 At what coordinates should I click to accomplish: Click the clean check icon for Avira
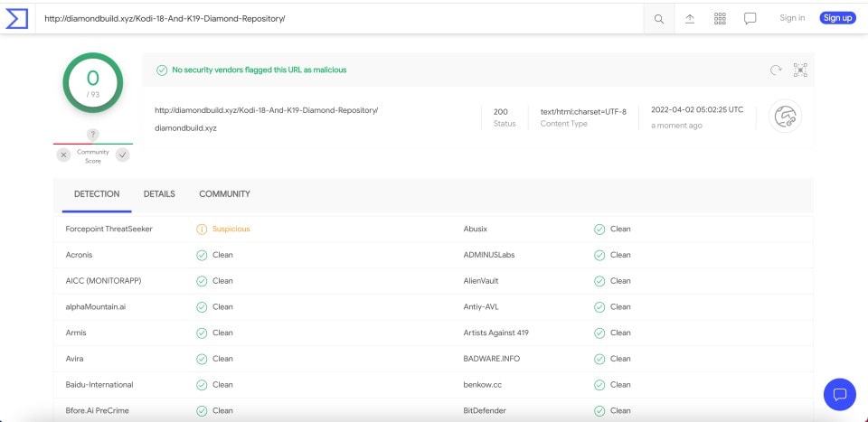point(202,359)
